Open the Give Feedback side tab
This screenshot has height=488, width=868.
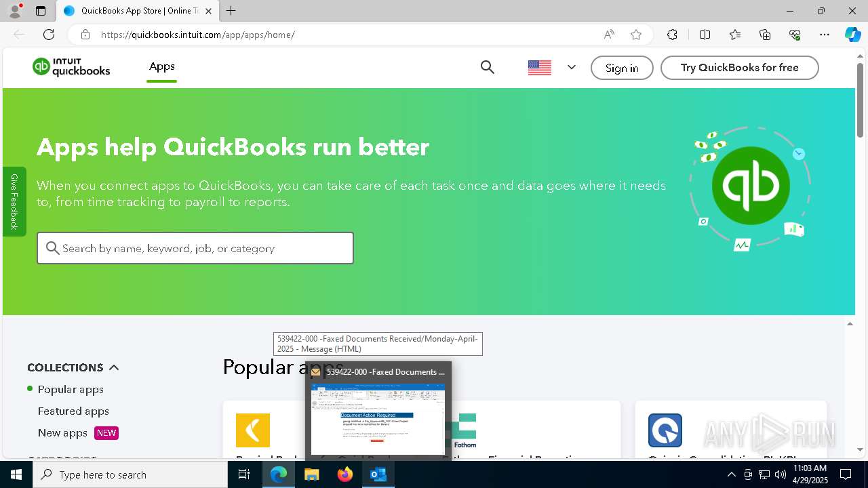[x=14, y=201]
